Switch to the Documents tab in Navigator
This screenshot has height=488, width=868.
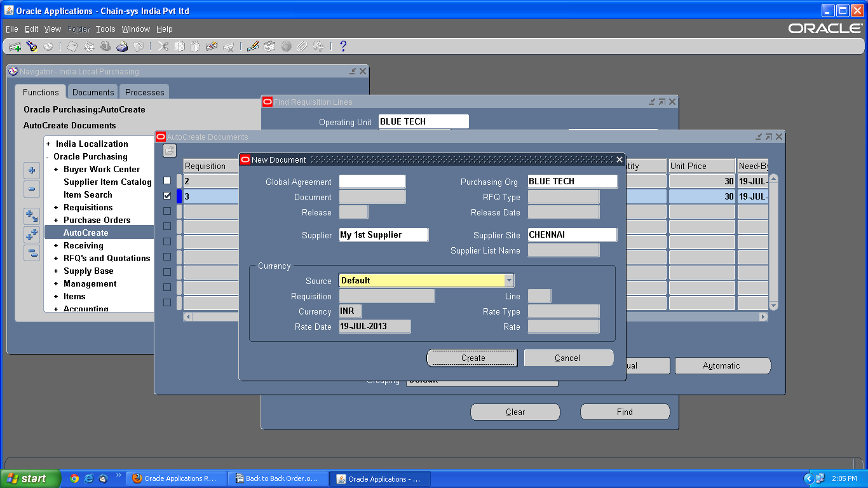coord(93,92)
